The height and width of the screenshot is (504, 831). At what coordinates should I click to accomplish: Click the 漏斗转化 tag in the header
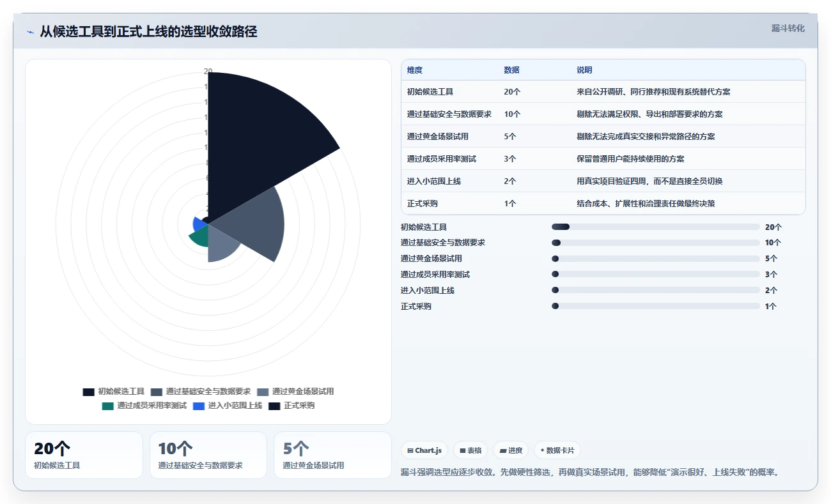click(788, 28)
